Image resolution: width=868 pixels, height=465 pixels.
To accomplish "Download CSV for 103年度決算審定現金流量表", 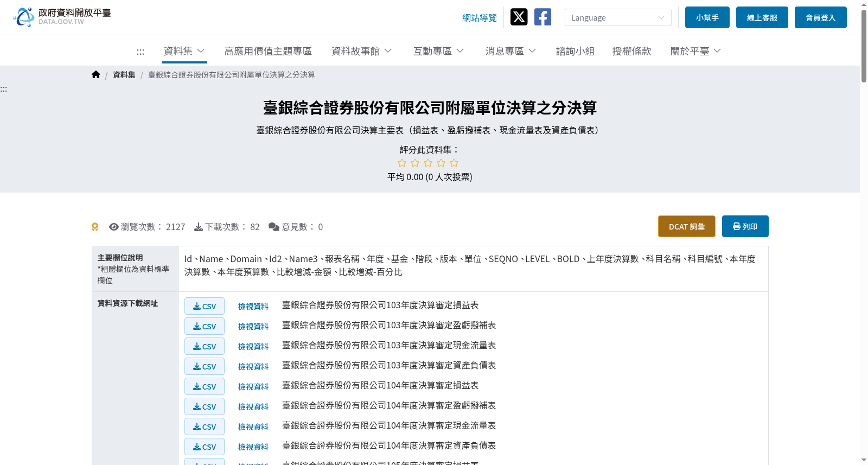I will coord(205,346).
